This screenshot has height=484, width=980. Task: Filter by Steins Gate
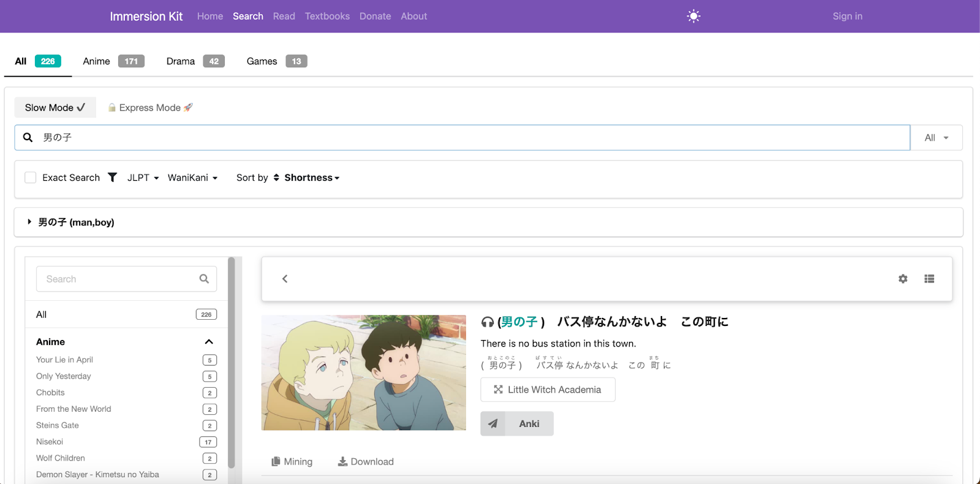coord(126,425)
